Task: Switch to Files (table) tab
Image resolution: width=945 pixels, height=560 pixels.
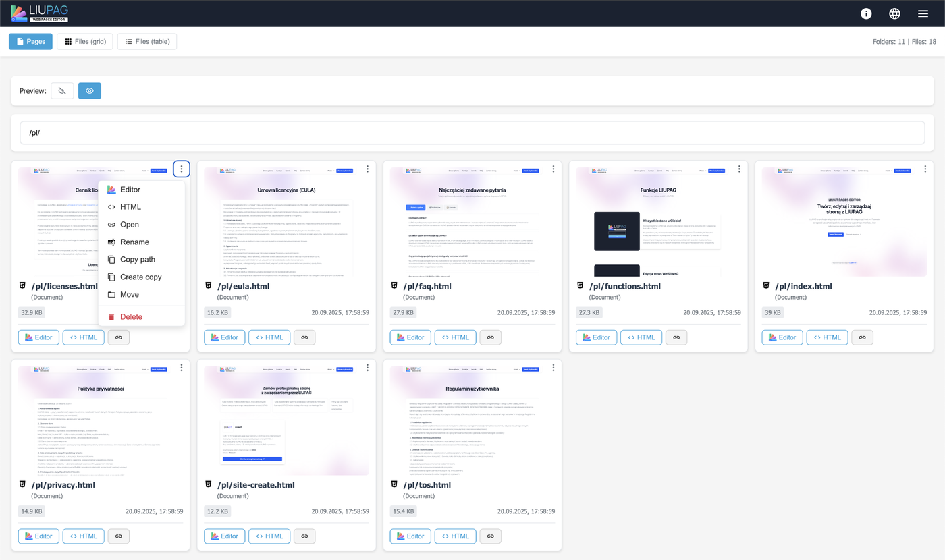Action: point(146,42)
